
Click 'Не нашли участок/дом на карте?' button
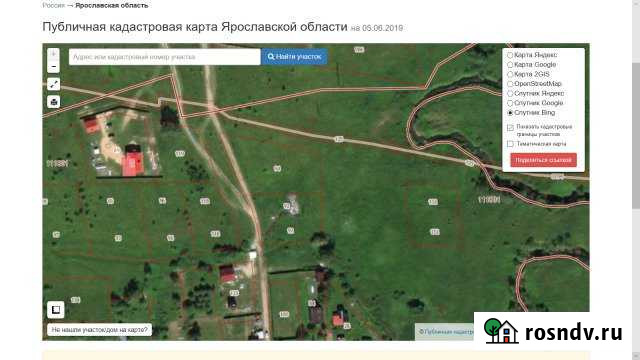coord(100,329)
